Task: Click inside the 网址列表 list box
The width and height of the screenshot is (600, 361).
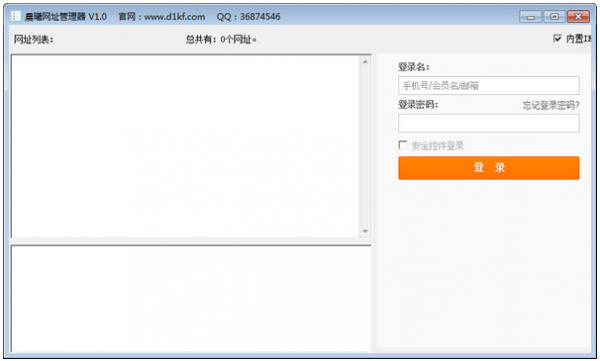Action: coord(186,146)
